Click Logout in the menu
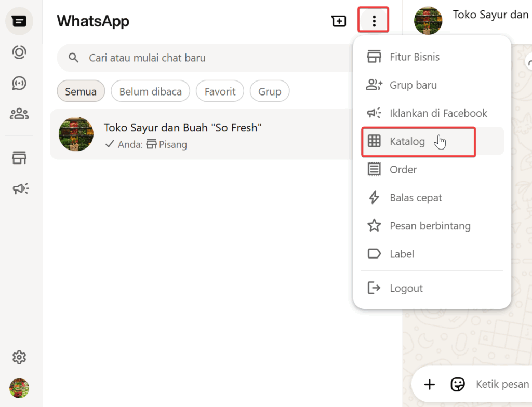Screen dimensions: 532x407 click(406, 289)
